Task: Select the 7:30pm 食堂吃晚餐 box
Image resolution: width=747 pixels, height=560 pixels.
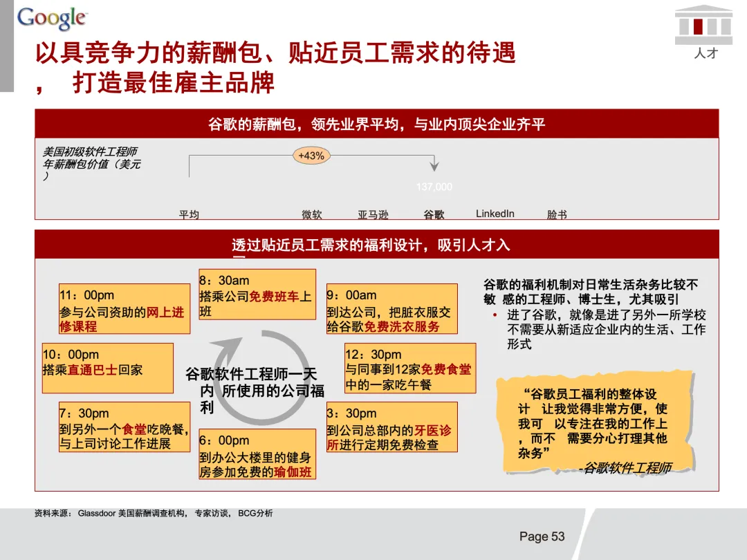Action: pos(124,427)
